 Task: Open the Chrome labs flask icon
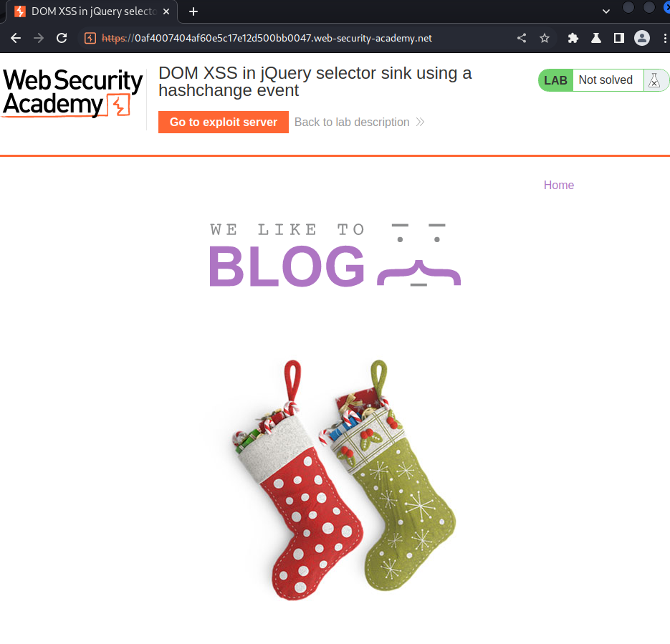(x=596, y=39)
